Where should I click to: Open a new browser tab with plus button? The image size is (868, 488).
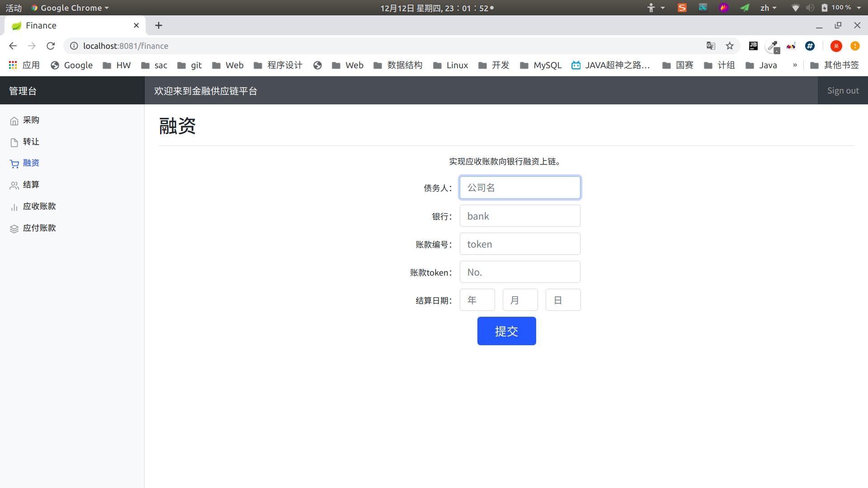tap(158, 25)
